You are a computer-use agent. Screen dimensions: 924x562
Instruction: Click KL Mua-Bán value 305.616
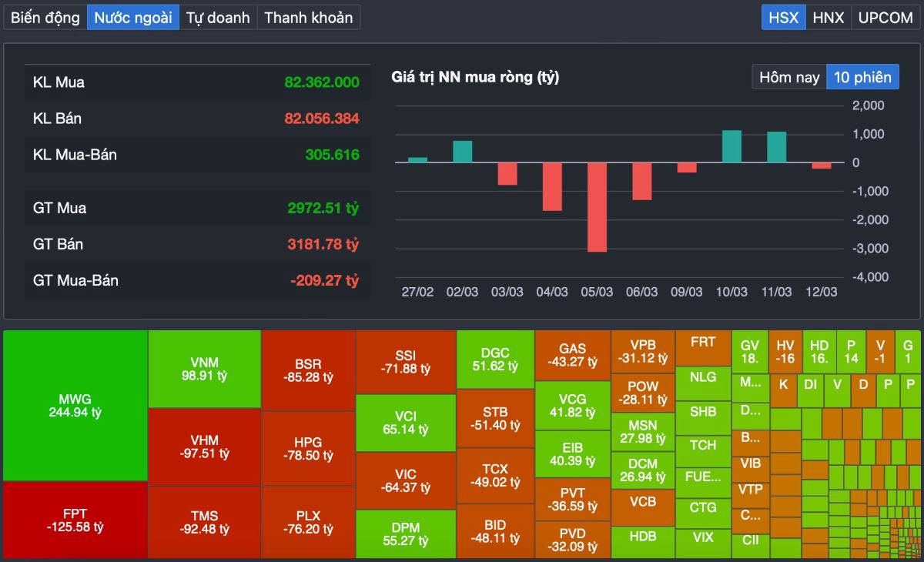point(333,155)
